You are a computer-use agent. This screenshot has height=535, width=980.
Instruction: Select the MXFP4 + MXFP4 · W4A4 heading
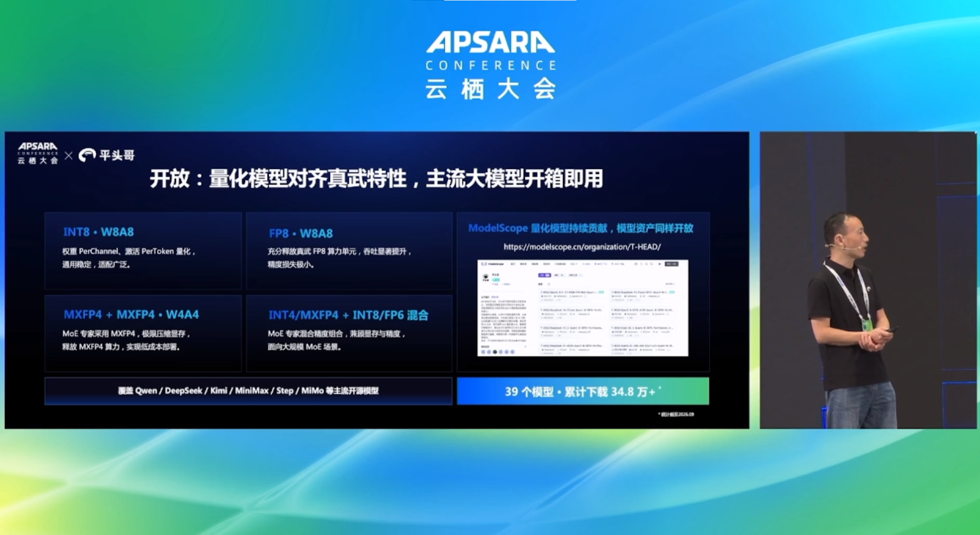[131, 315]
